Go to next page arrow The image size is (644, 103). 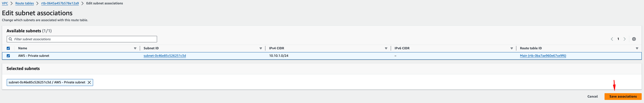(625, 39)
